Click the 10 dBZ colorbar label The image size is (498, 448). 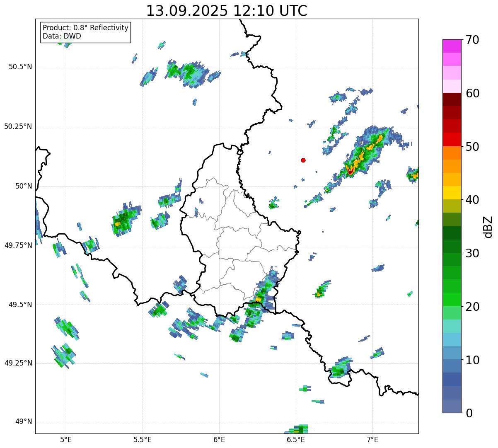coord(472,360)
